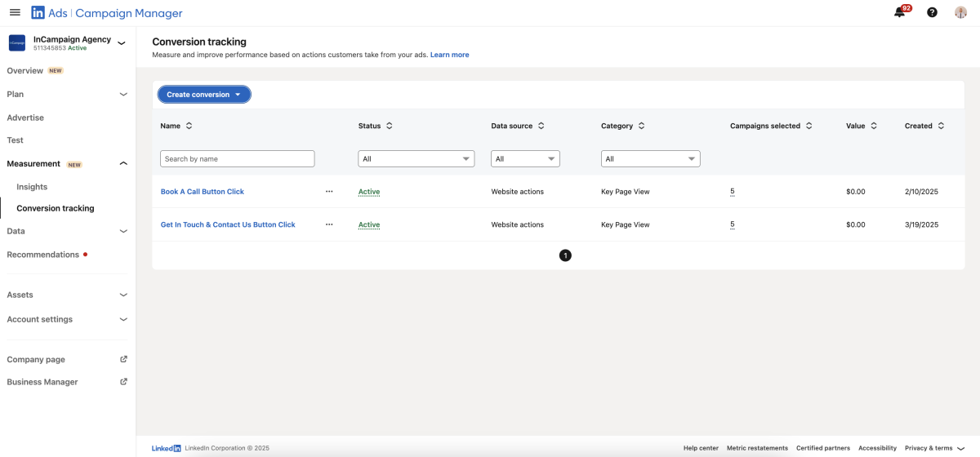Open the Data source filter dropdown
The image size is (980, 457).
pos(525,159)
